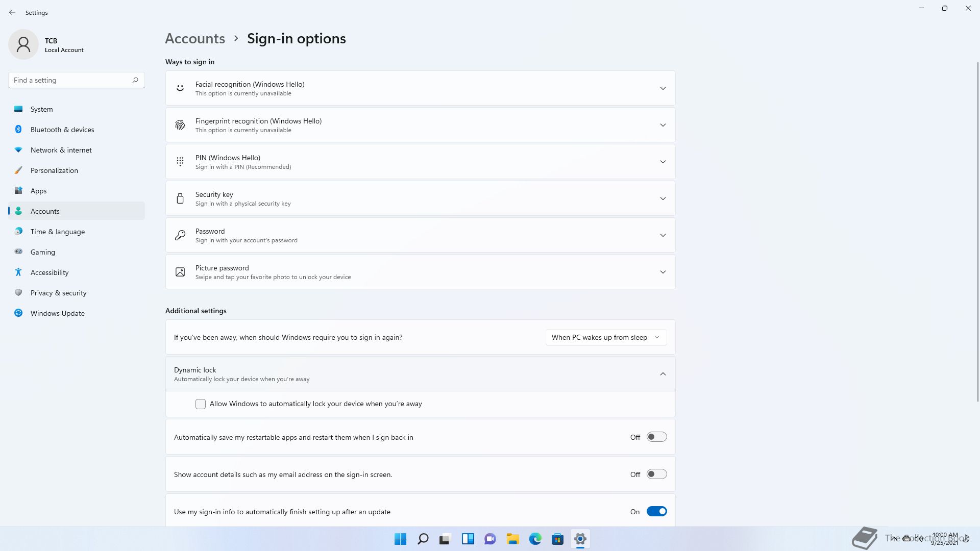Image resolution: width=980 pixels, height=551 pixels.
Task: Click the Apps icon in sidebar
Action: pos(18,190)
